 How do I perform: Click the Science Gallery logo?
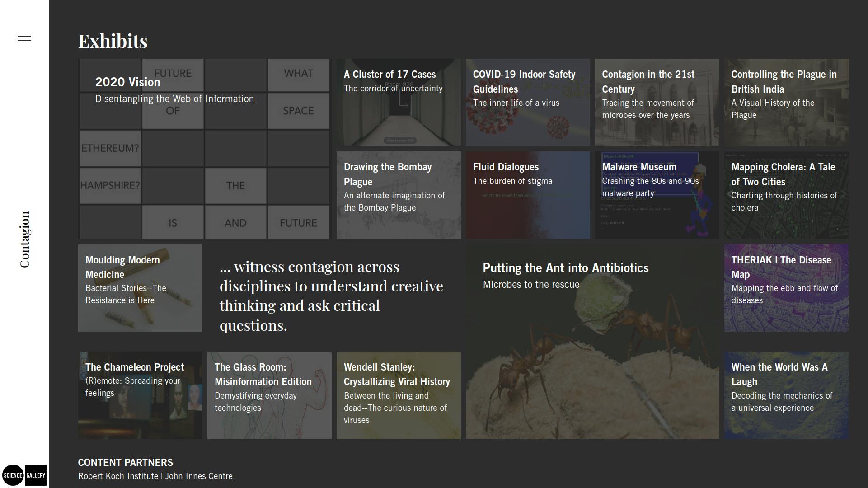click(x=24, y=475)
